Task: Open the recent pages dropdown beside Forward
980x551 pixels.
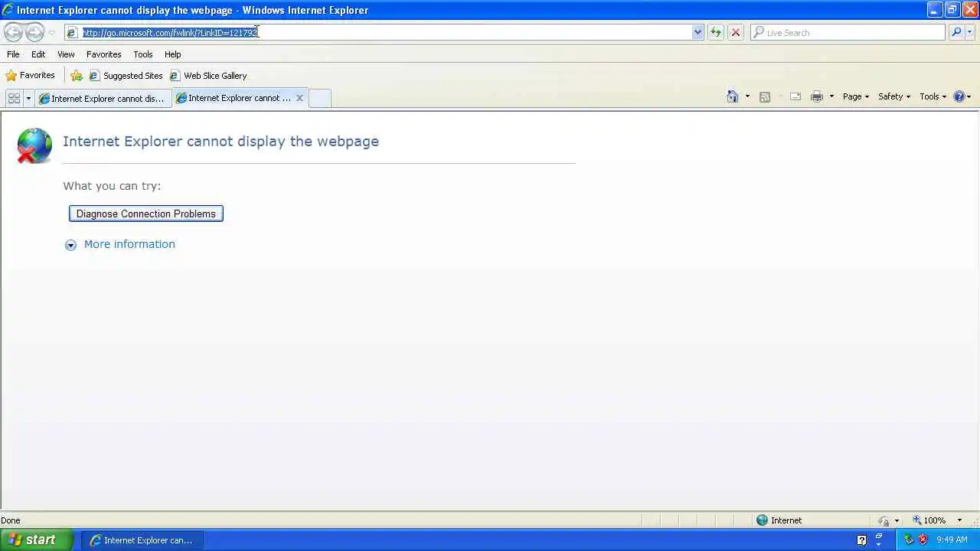Action: [x=51, y=33]
